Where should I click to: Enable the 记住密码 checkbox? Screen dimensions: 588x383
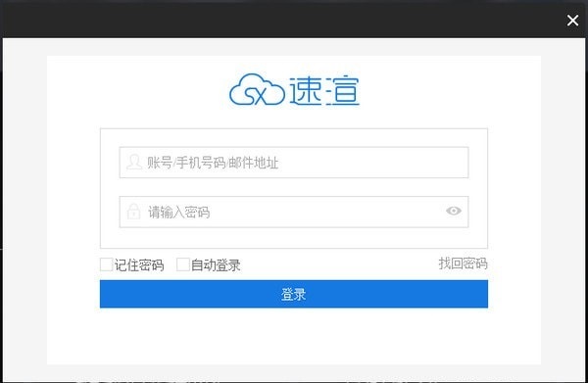[x=107, y=264]
